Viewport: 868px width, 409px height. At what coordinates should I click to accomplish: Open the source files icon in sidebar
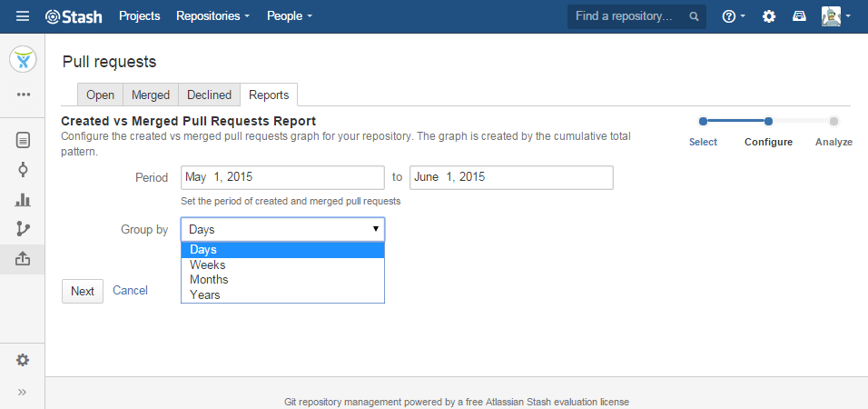coord(23,140)
